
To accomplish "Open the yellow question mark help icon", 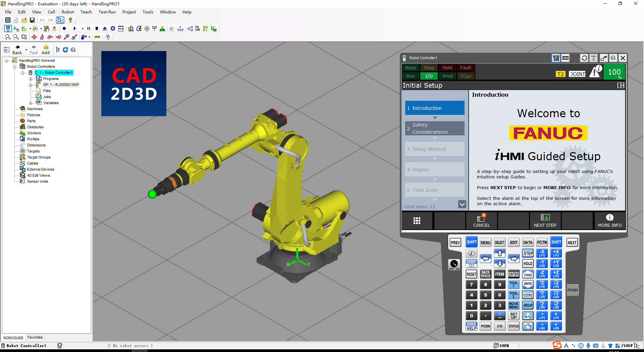I will click(70, 20).
